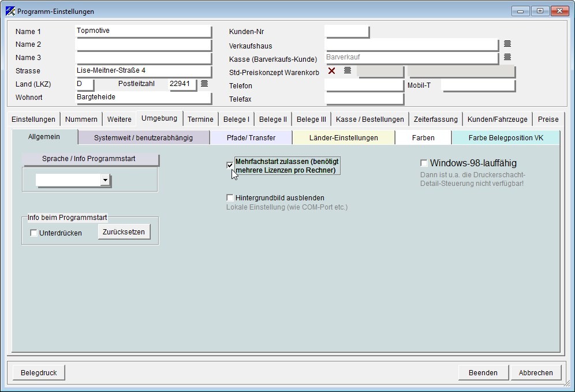Click the Abbrechen button

(536, 372)
